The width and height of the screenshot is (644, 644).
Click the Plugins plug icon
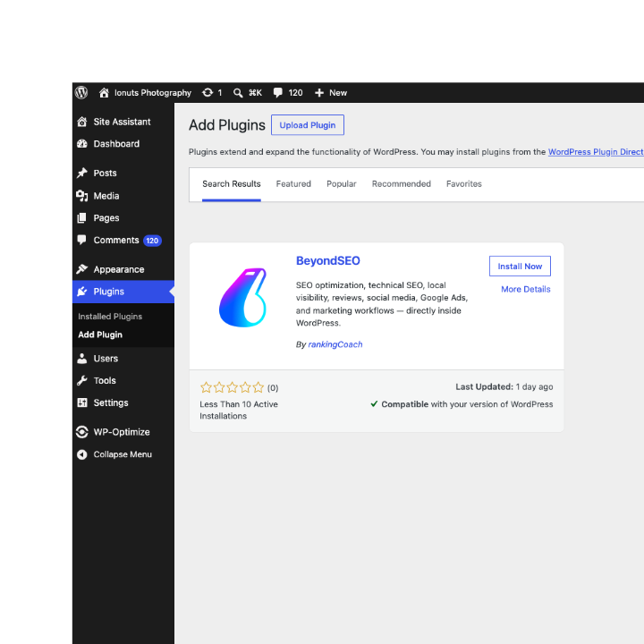tap(82, 292)
